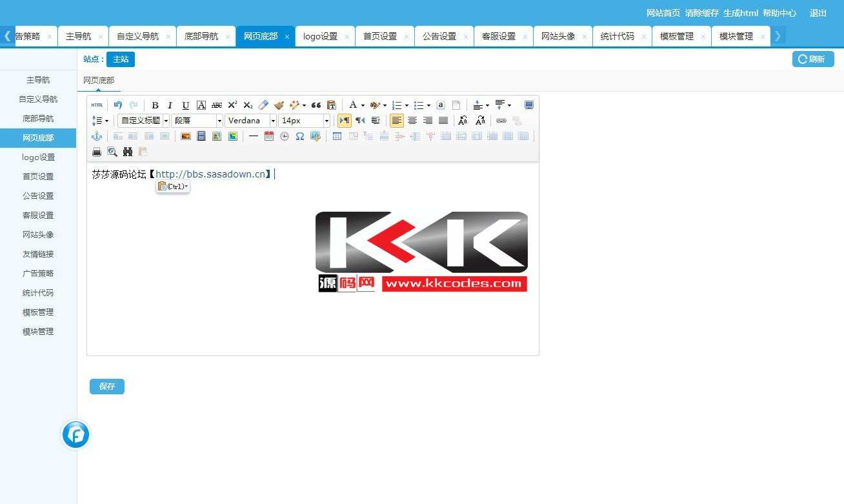Toggle strikethrough formatting
This screenshot has width=844, height=504.
tap(217, 105)
